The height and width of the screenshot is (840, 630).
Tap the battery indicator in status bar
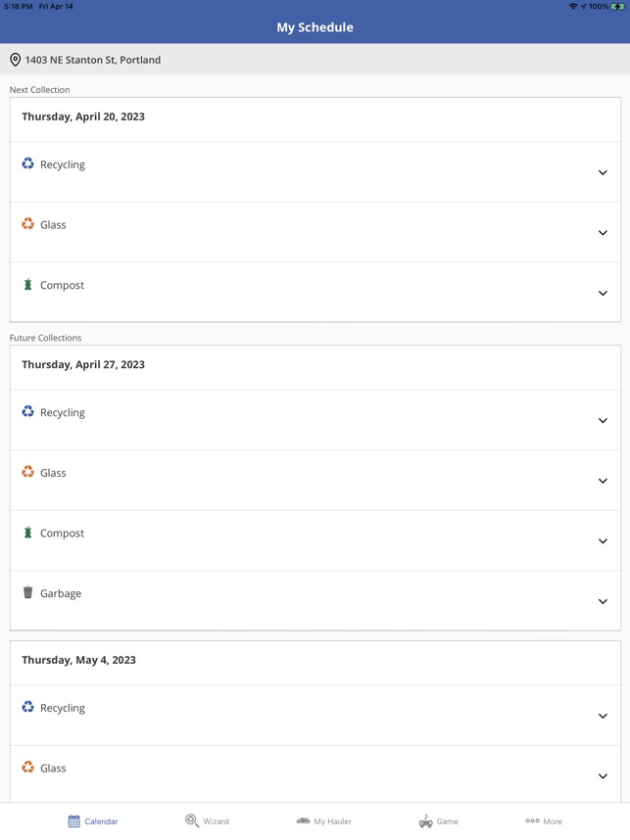point(618,7)
